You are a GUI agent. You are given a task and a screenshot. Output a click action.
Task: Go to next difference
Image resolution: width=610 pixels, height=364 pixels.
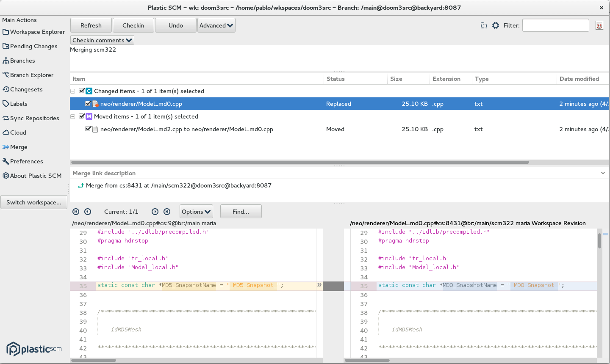(155, 212)
